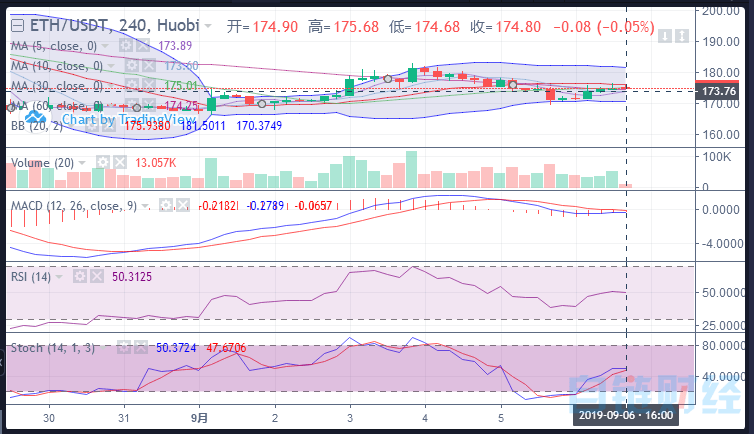Click the current price label 173.76

[x=719, y=91]
